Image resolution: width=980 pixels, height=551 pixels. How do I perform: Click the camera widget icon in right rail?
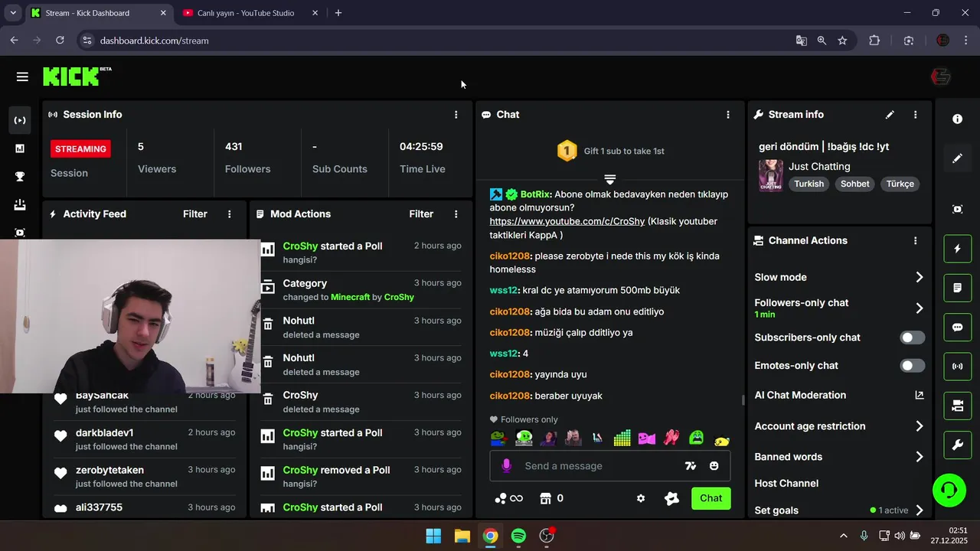click(958, 406)
